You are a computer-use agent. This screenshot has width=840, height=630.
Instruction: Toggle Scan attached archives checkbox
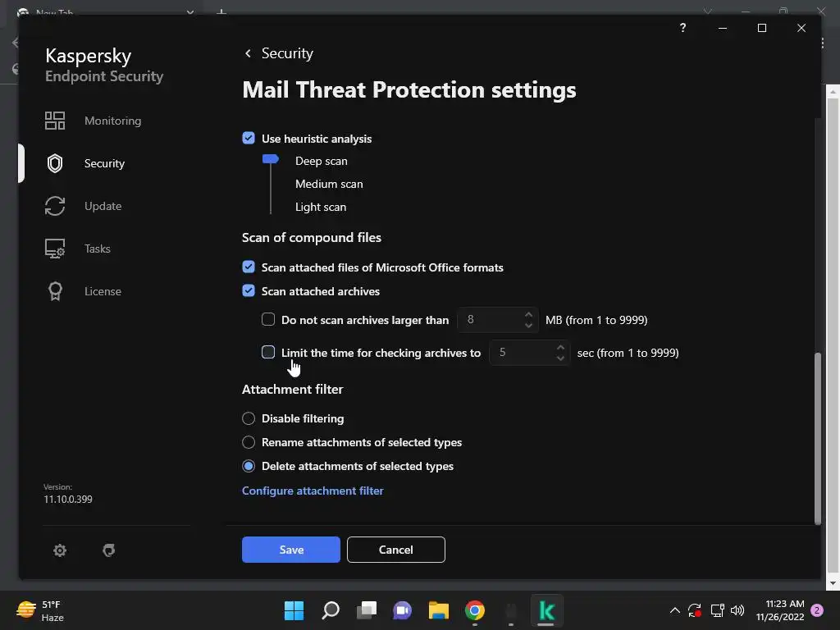point(249,291)
